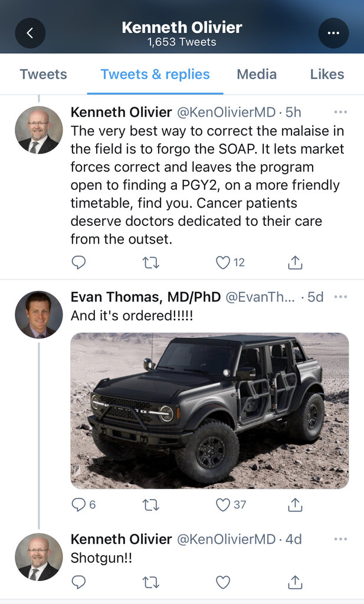Open @KenOlivierMD handle on the Shotgun tweet
Viewport: 364px width, 604px height.
226,539
